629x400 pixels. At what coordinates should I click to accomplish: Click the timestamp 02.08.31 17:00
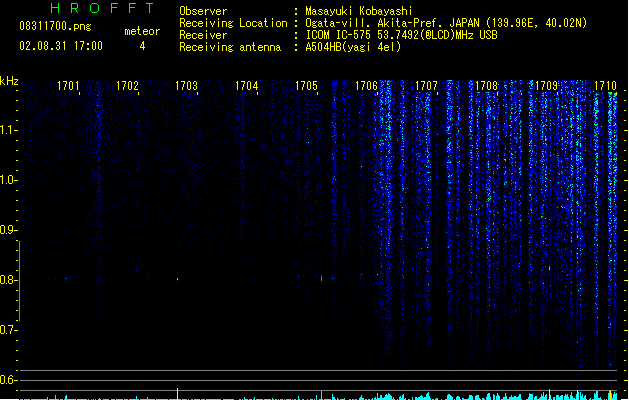[x=61, y=46]
